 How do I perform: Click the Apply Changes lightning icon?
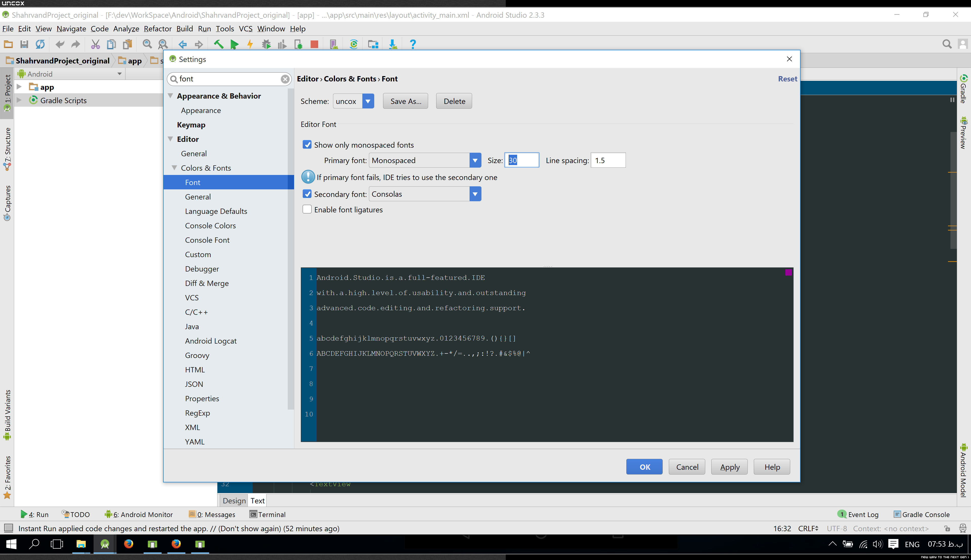[x=250, y=44]
